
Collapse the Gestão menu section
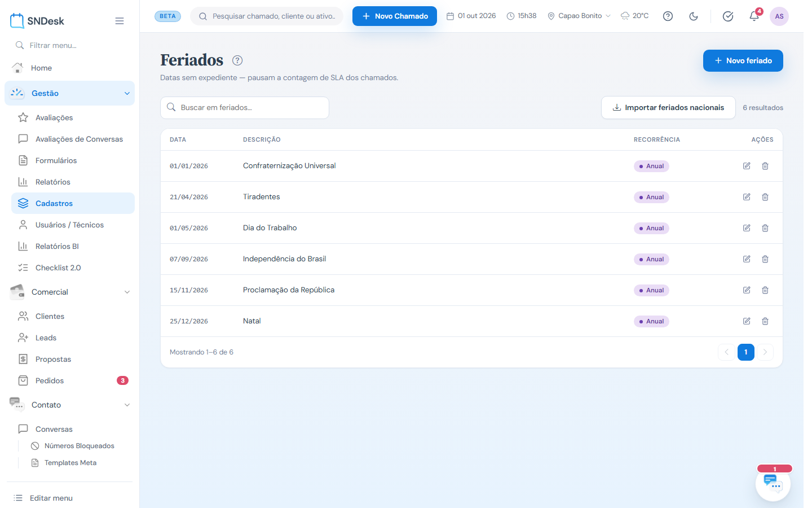coord(70,93)
